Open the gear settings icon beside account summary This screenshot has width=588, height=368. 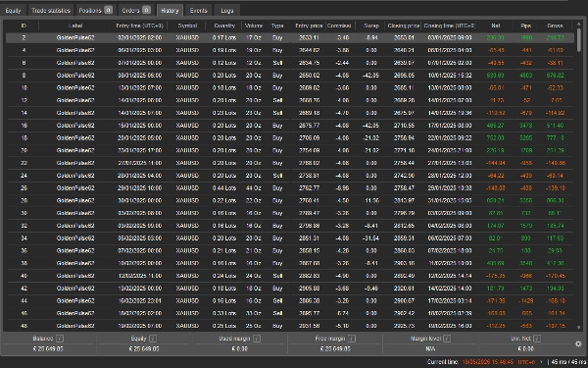578,343
